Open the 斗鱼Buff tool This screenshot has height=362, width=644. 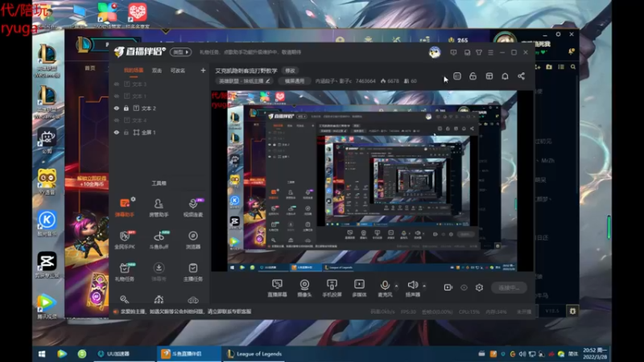click(159, 240)
